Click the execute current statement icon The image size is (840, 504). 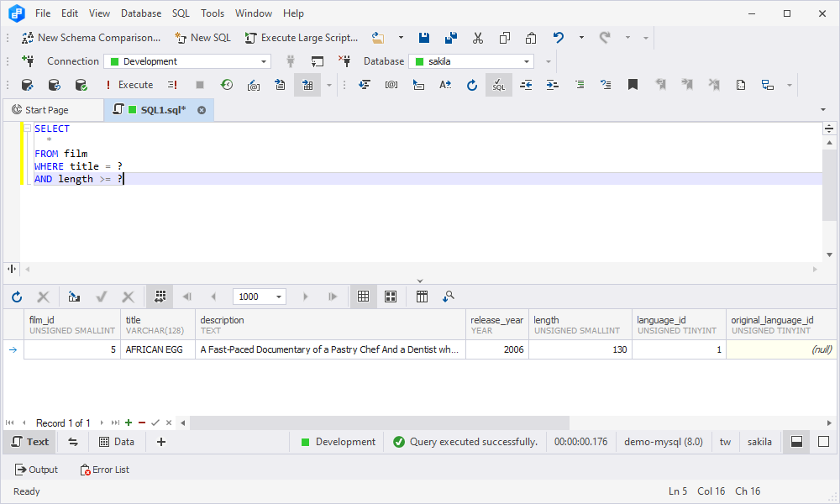click(x=172, y=85)
